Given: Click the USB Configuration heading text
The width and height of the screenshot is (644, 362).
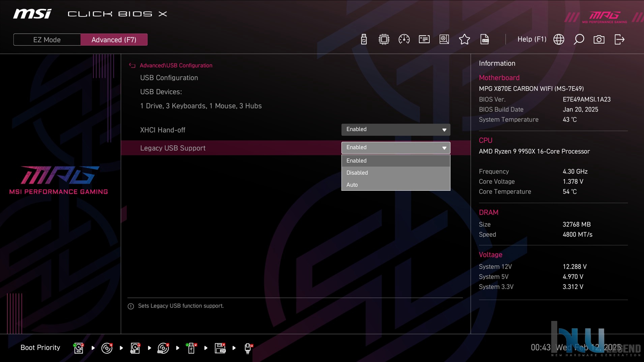Looking at the screenshot, I should (169, 78).
